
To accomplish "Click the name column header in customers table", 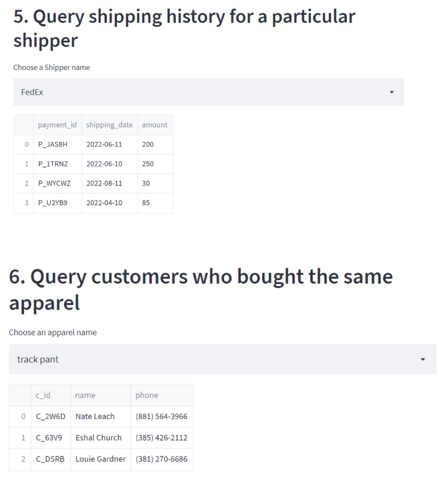I will coord(85,395).
